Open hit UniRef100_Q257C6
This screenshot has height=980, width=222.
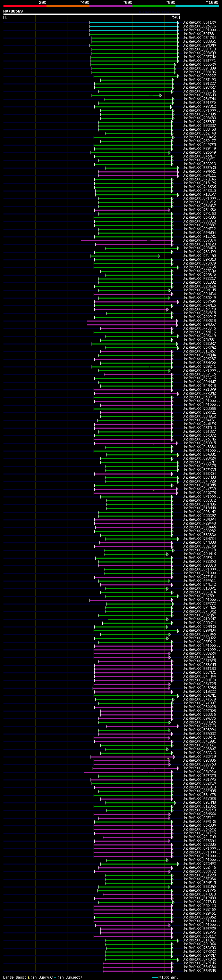pos(199,26)
